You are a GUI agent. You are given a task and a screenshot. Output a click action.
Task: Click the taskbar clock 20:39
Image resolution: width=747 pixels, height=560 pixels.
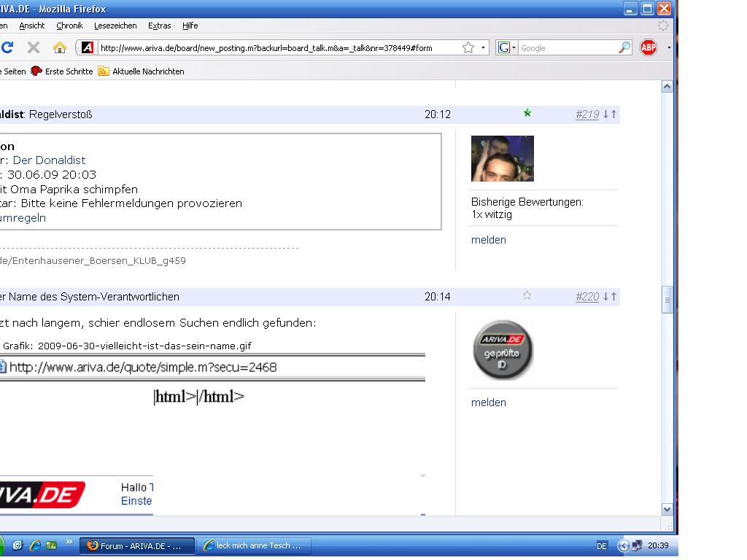click(x=658, y=545)
